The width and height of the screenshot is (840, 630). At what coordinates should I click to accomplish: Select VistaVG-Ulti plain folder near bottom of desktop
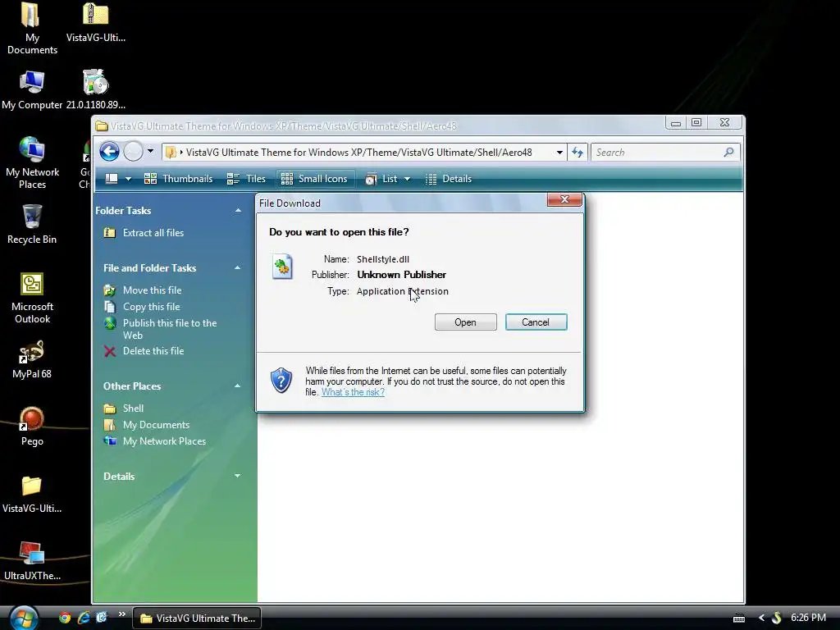coord(32,494)
